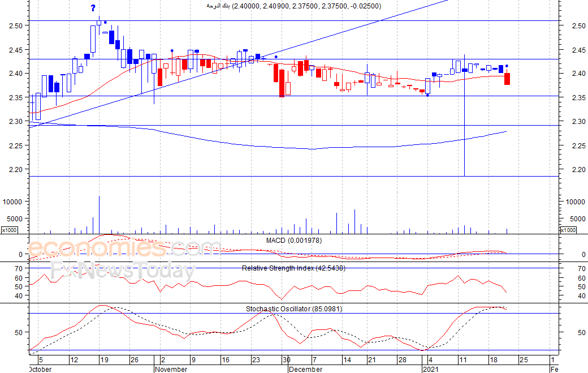Click the blue question mark above October peak
Viewport: 588px width, 373px height.
click(x=93, y=8)
